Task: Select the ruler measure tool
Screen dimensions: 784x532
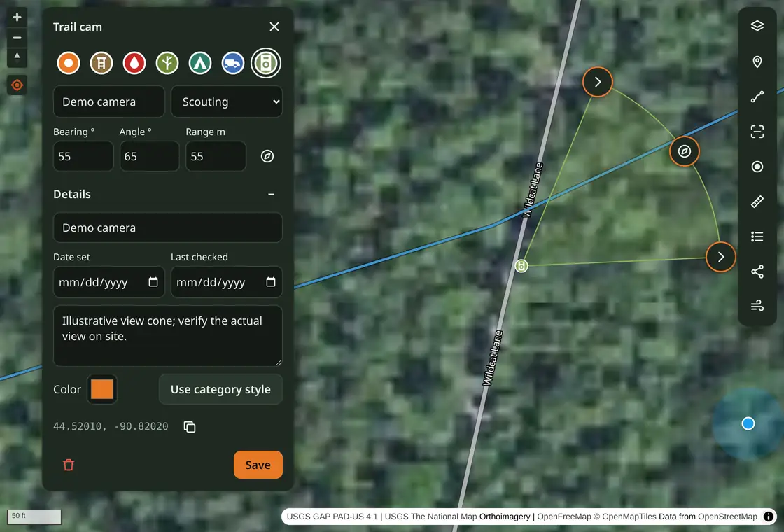Action: pyautogui.click(x=757, y=202)
